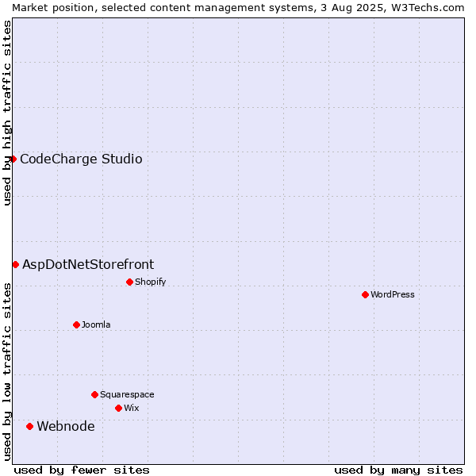Click the red Squarespace data point
The height and width of the screenshot is (476, 476).
(x=94, y=394)
